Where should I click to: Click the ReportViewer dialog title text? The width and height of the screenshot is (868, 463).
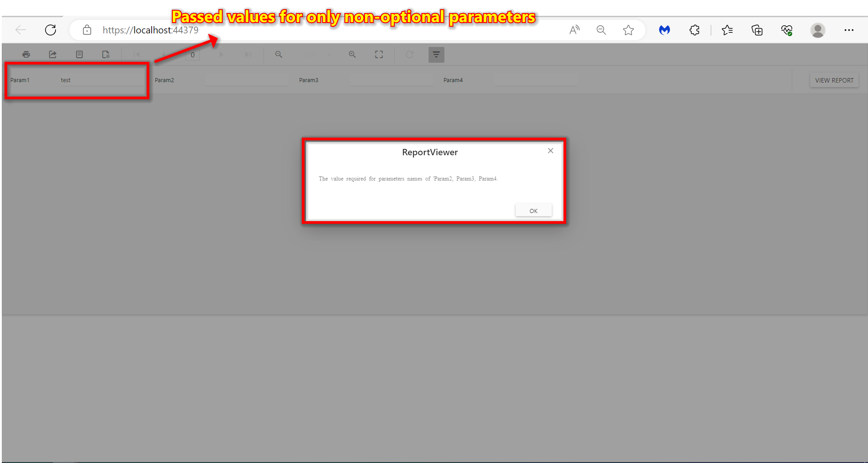pos(430,153)
